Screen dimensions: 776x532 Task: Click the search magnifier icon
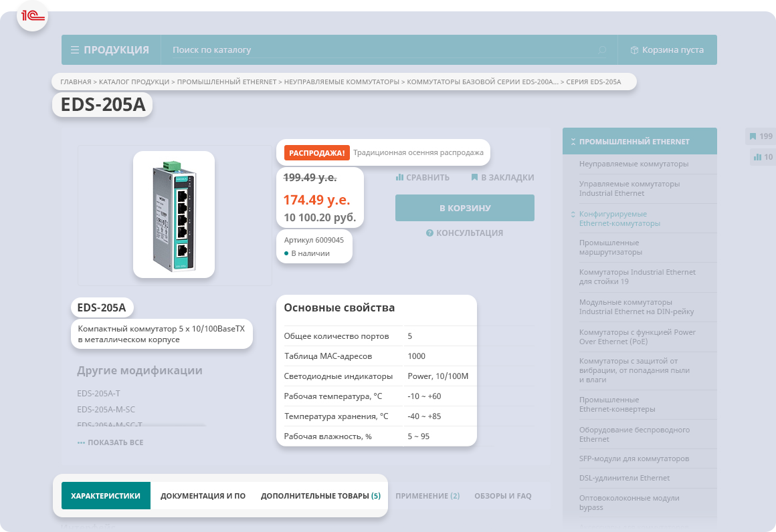(x=602, y=50)
